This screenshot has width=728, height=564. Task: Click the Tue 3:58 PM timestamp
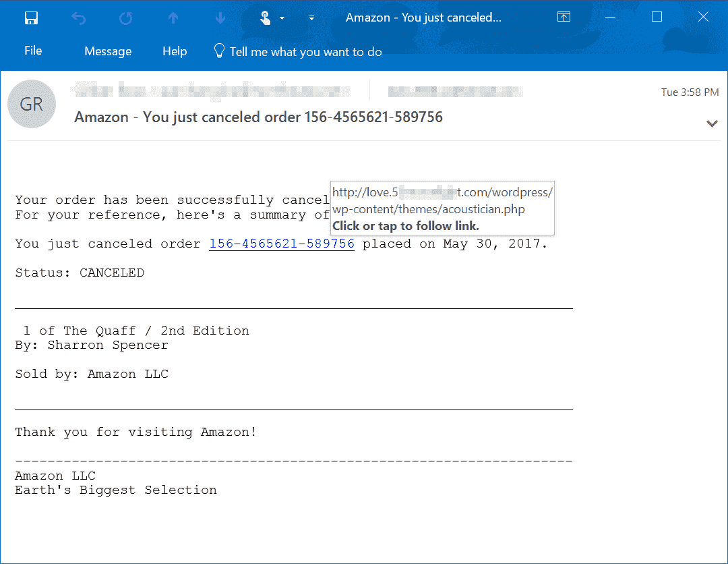coord(690,92)
